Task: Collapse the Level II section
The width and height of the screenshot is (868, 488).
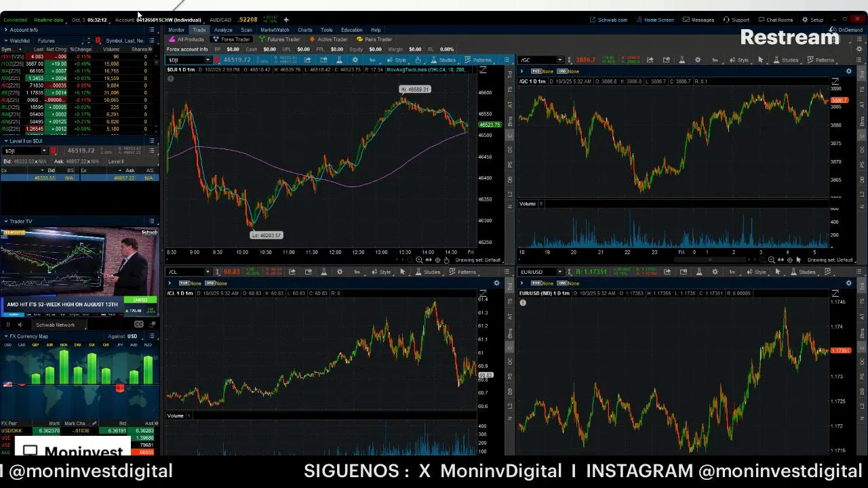Action: 6,141
